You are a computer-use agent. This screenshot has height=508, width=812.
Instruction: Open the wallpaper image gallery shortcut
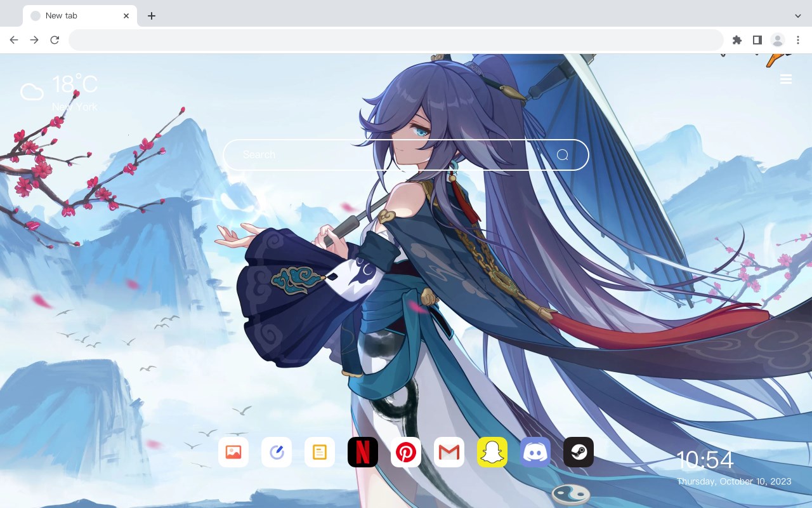[x=233, y=452]
